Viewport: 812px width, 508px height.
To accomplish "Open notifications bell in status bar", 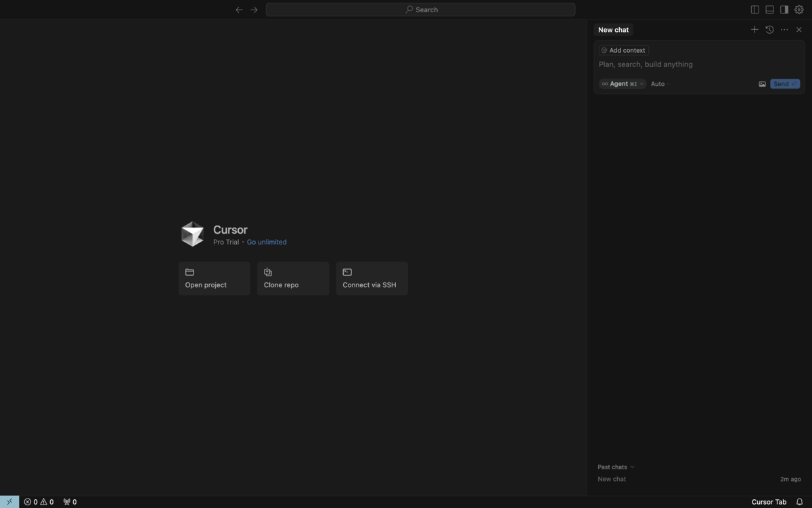I will click(799, 502).
